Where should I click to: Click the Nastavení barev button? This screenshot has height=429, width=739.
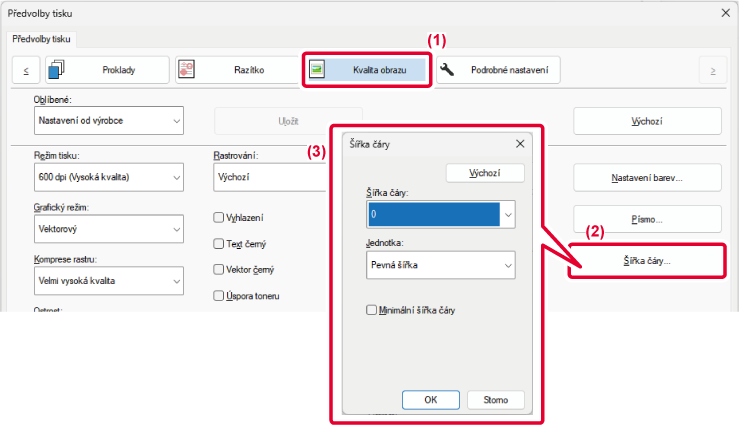pyautogui.click(x=646, y=177)
